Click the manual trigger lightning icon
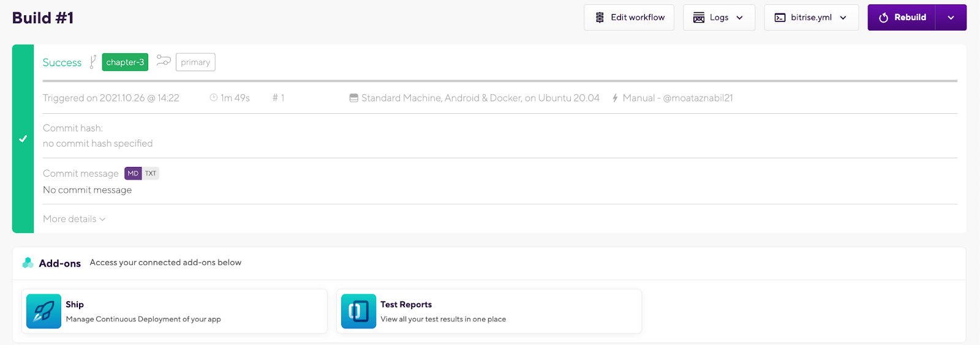Viewport: 980px width, 345px height. pos(615,98)
